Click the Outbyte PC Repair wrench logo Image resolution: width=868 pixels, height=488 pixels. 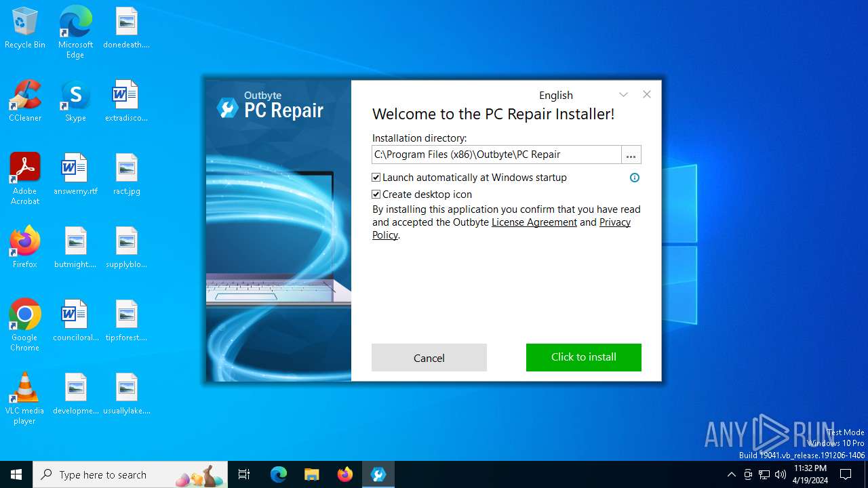tap(228, 107)
